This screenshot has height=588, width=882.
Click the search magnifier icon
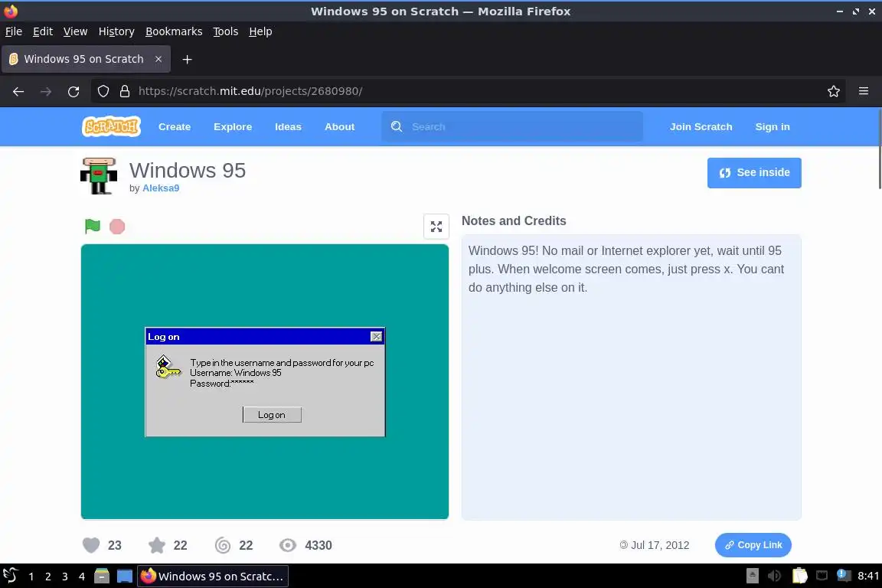coord(397,126)
